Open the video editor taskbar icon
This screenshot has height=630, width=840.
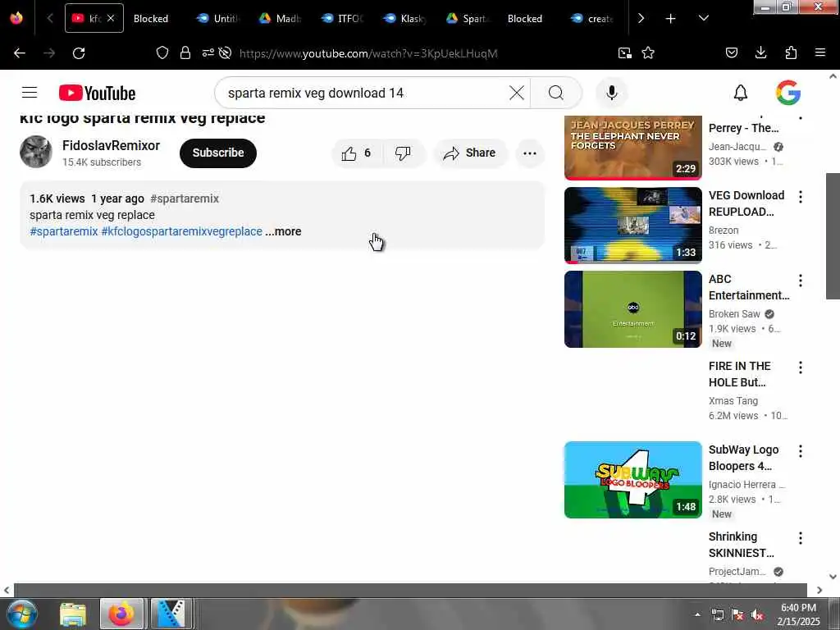point(171,614)
